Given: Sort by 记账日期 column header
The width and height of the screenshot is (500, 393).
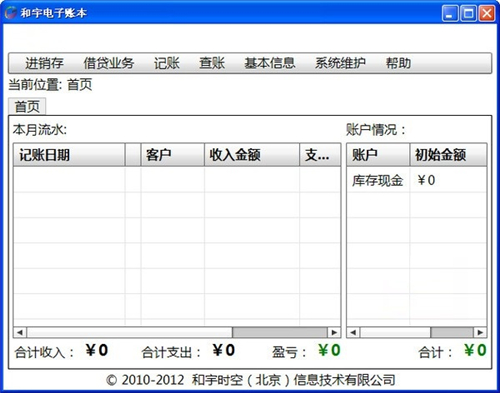Looking at the screenshot, I should tap(69, 155).
